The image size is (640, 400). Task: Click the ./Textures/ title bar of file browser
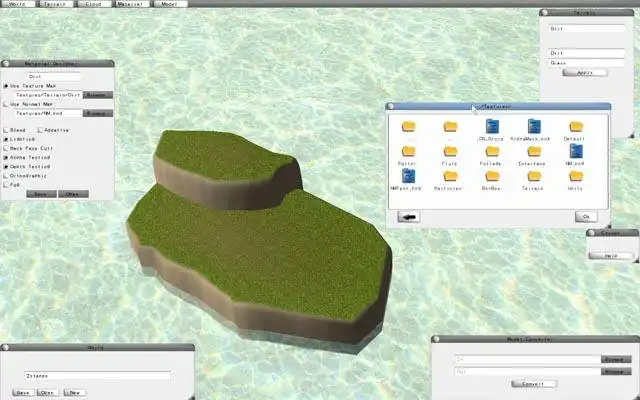(x=498, y=107)
